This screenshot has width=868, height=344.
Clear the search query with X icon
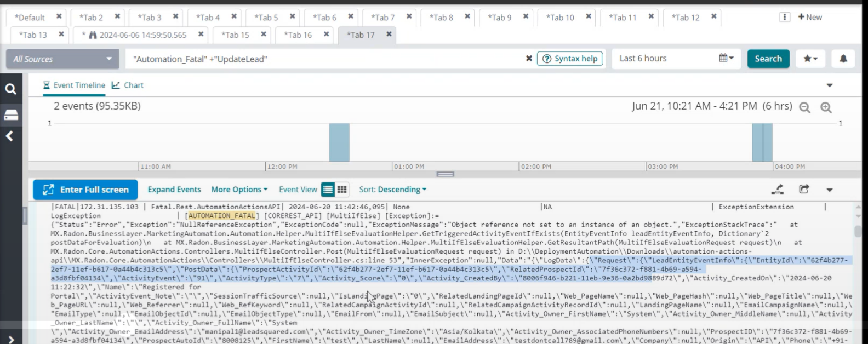pos(529,59)
